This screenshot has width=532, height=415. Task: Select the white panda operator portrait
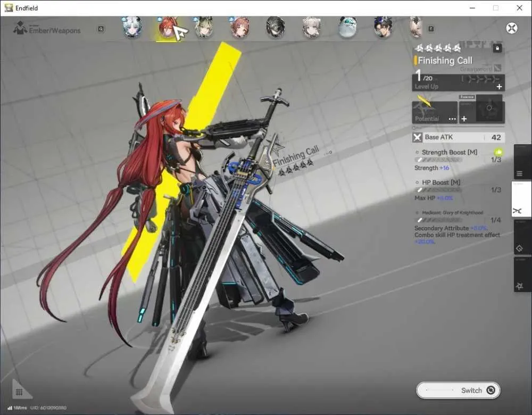click(x=348, y=27)
